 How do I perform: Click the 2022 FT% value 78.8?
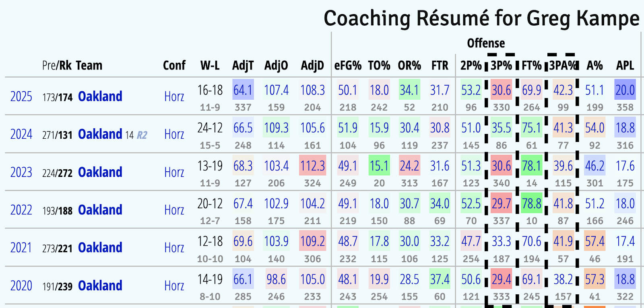(x=531, y=203)
